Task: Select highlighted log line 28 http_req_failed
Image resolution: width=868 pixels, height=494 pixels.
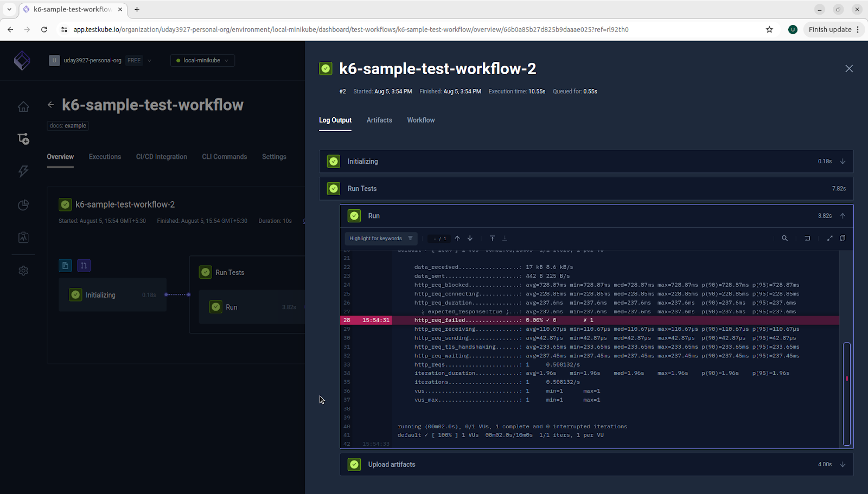Action: tap(590, 320)
